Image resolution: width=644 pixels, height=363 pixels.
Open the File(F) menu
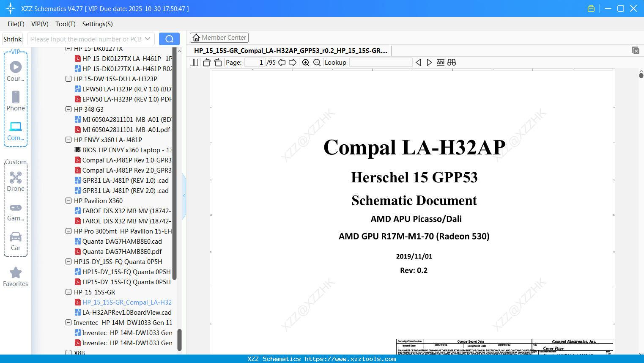click(16, 24)
